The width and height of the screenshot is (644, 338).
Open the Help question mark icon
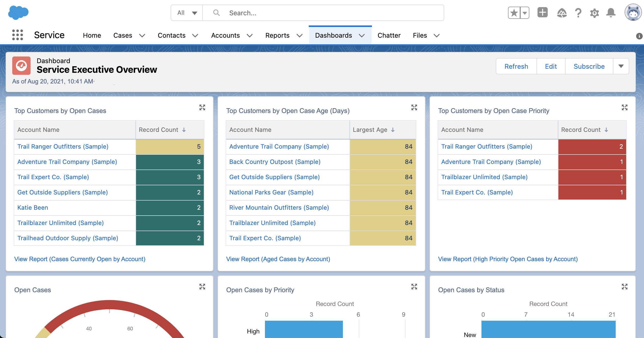[x=578, y=13]
